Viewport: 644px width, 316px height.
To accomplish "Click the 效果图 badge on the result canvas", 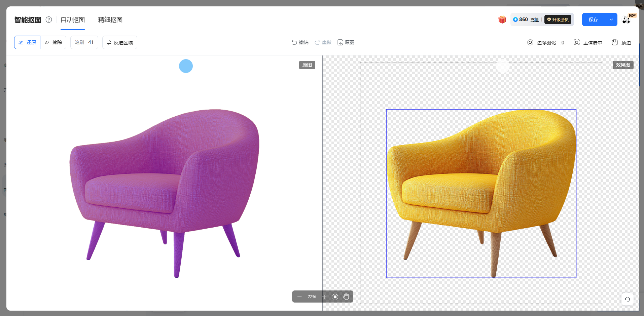I will [x=623, y=65].
